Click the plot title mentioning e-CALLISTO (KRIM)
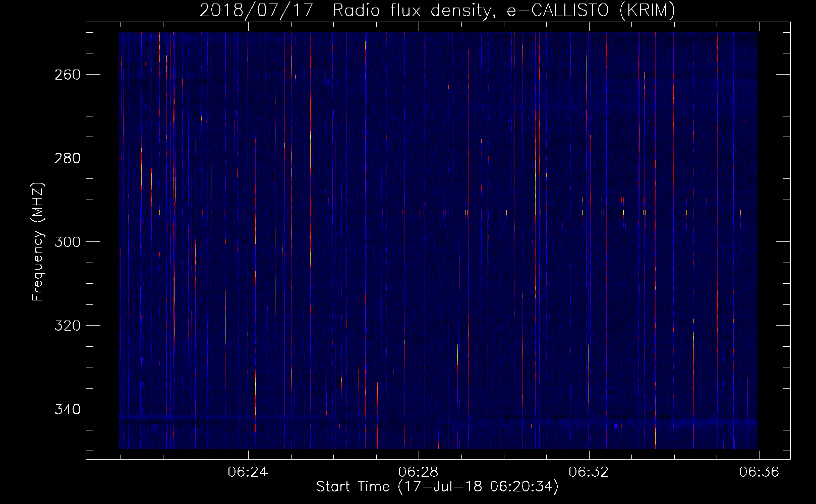The image size is (816, 504). 437,10
